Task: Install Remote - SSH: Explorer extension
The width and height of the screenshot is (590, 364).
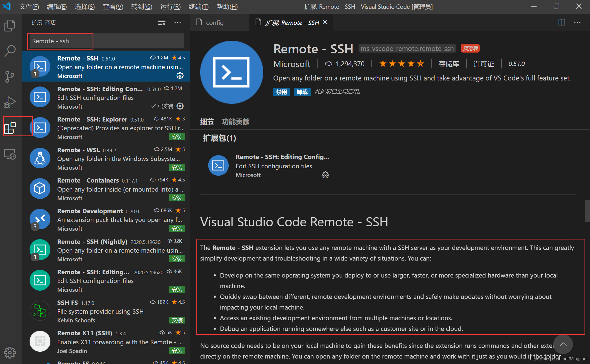Action: point(177,137)
